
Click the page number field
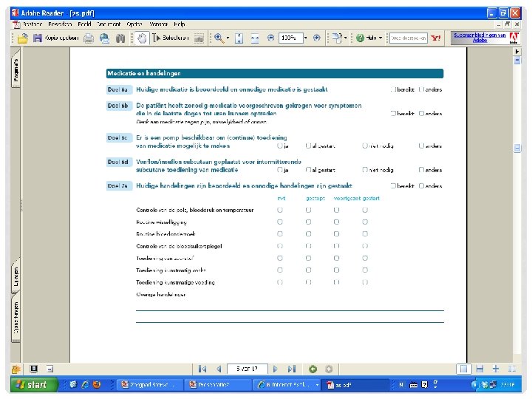click(248, 369)
